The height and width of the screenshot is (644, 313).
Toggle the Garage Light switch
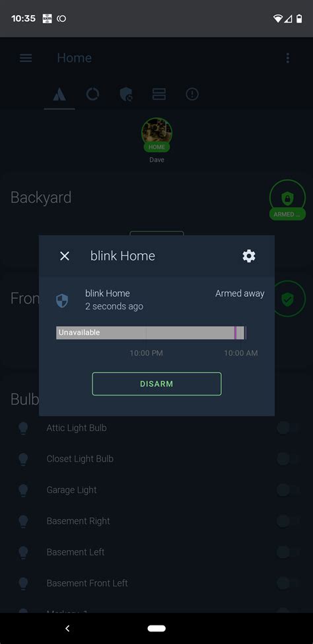tap(288, 490)
